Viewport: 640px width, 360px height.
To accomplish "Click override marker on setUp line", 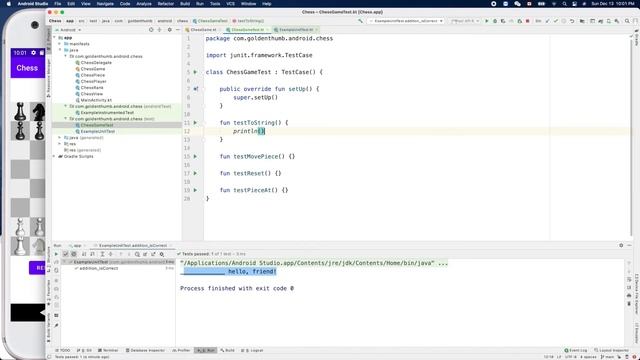I will coord(196,89).
